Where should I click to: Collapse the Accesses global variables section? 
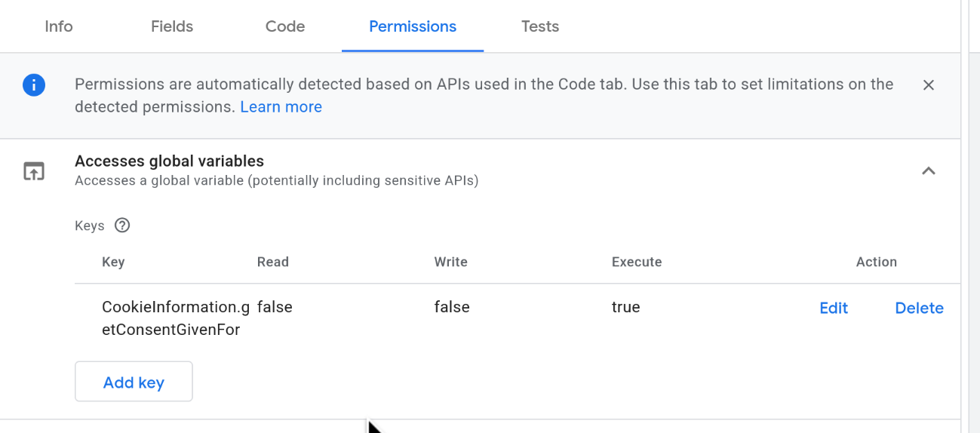pos(929,171)
